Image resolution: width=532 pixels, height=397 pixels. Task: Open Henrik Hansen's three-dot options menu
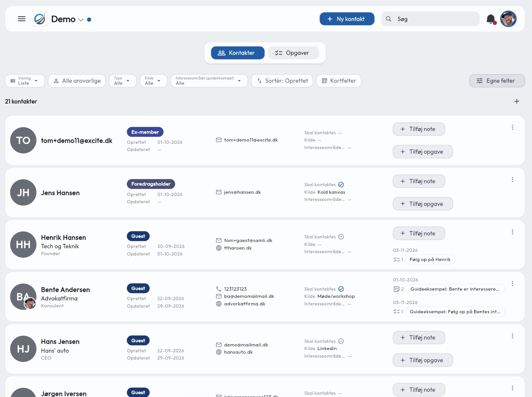[512, 232]
